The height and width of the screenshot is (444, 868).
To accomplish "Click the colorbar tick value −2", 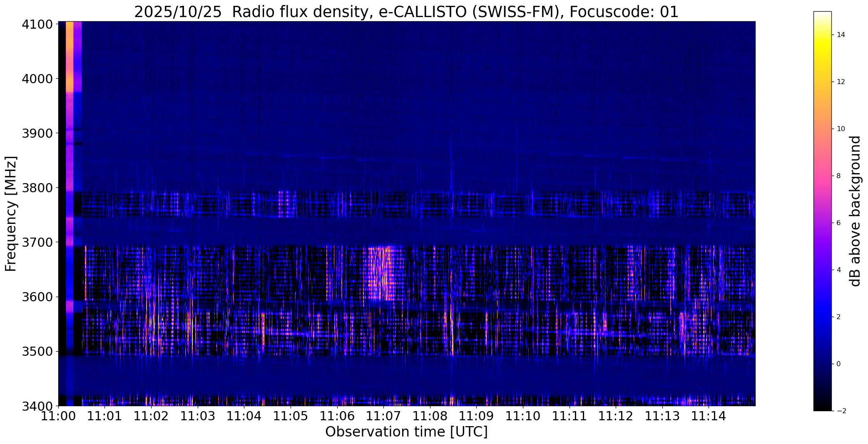I will tap(841, 411).
